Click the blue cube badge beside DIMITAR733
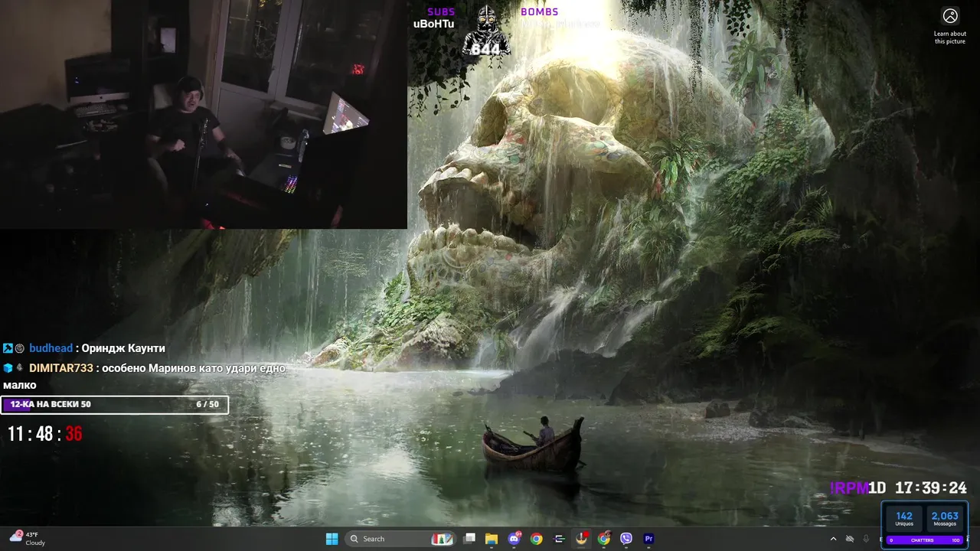980x551 pixels. 8,368
